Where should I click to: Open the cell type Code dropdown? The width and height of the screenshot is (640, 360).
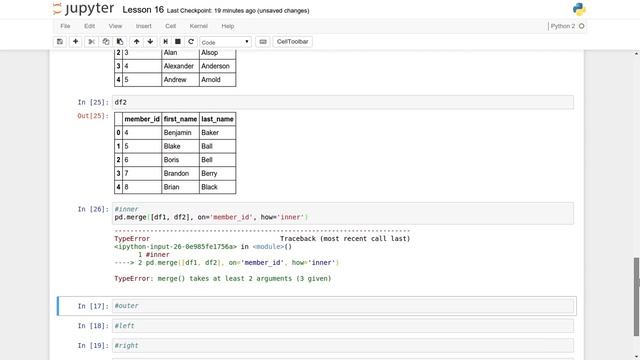pyautogui.click(x=225, y=42)
